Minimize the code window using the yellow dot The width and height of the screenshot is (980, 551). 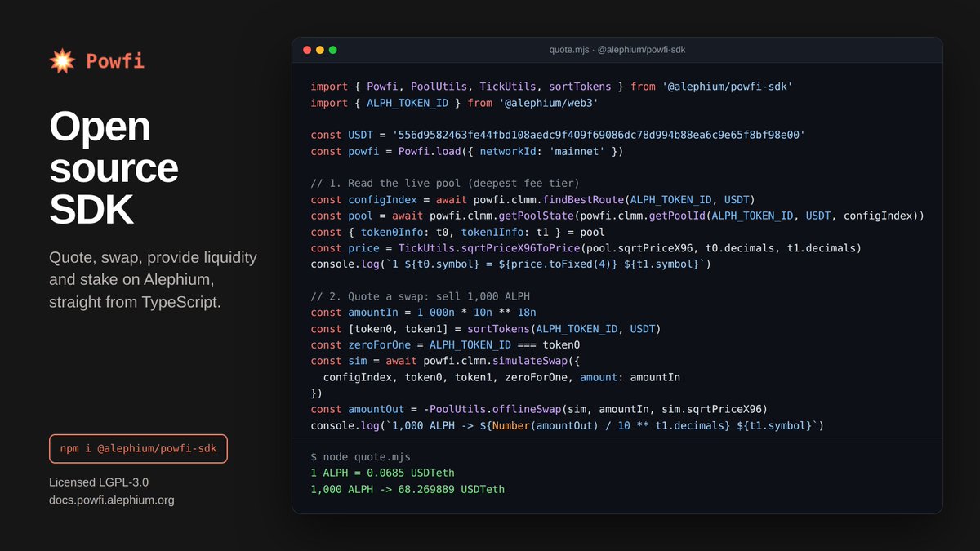(x=320, y=50)
